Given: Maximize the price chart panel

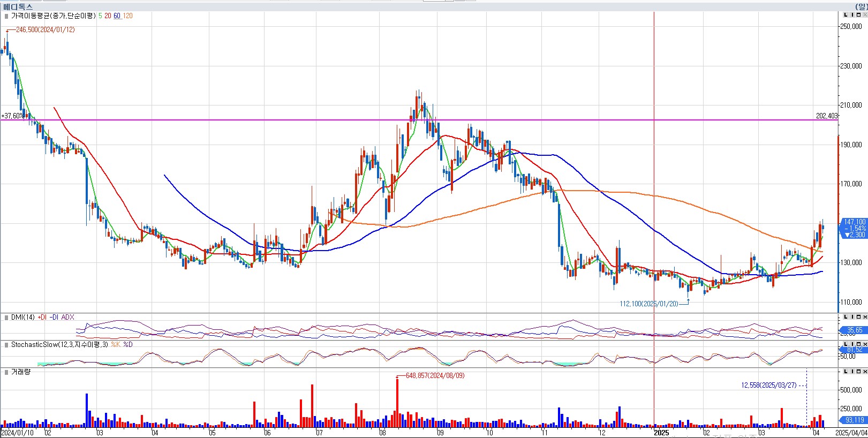Looking at the screenshot, I should (x=858, y=15).
